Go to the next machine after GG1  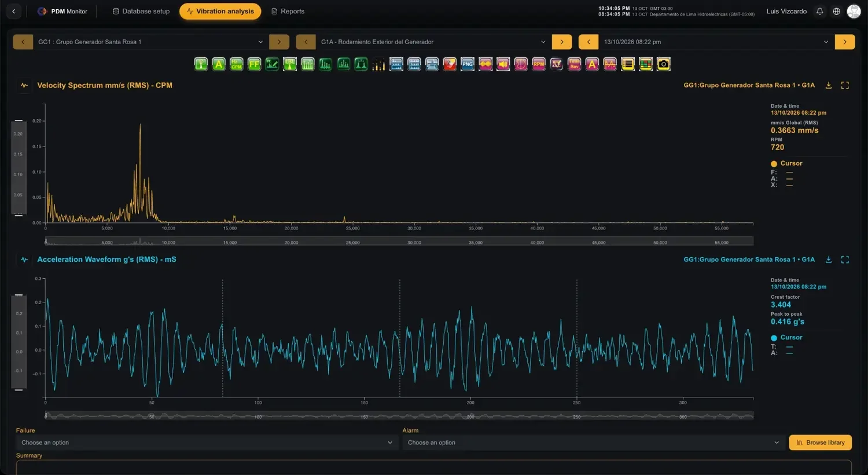tap(279, 42)
